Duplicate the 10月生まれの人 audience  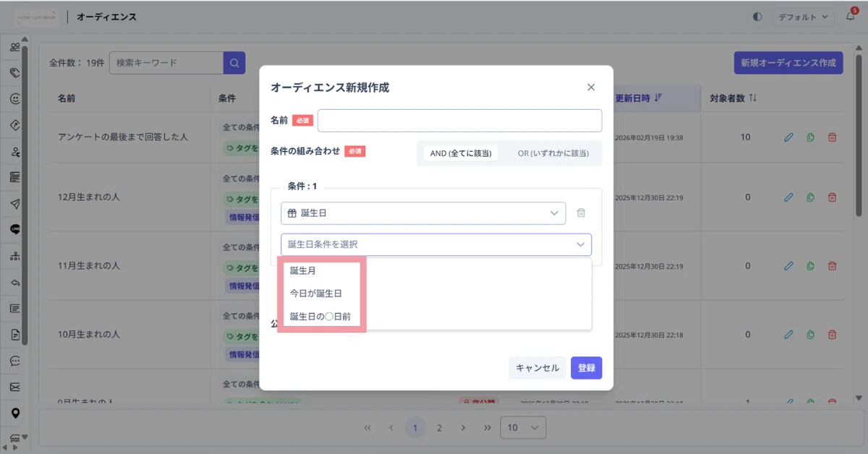tap(811, 335)
